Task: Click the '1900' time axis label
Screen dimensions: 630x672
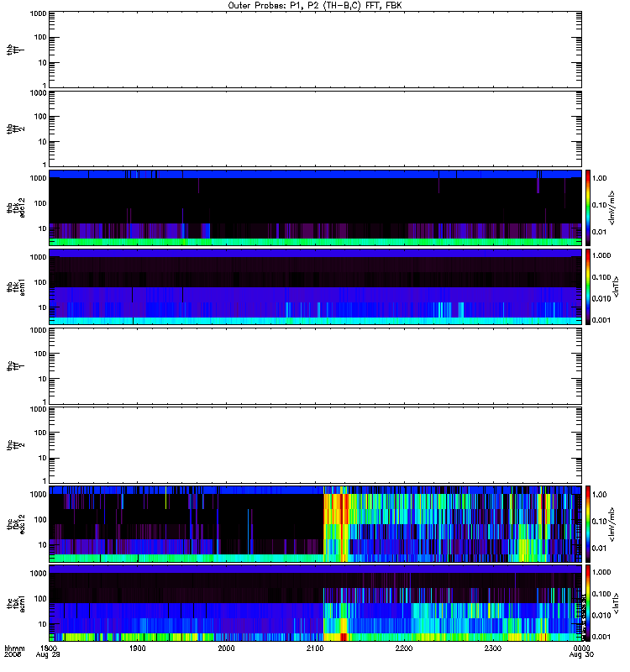Action: coord(138,648)
